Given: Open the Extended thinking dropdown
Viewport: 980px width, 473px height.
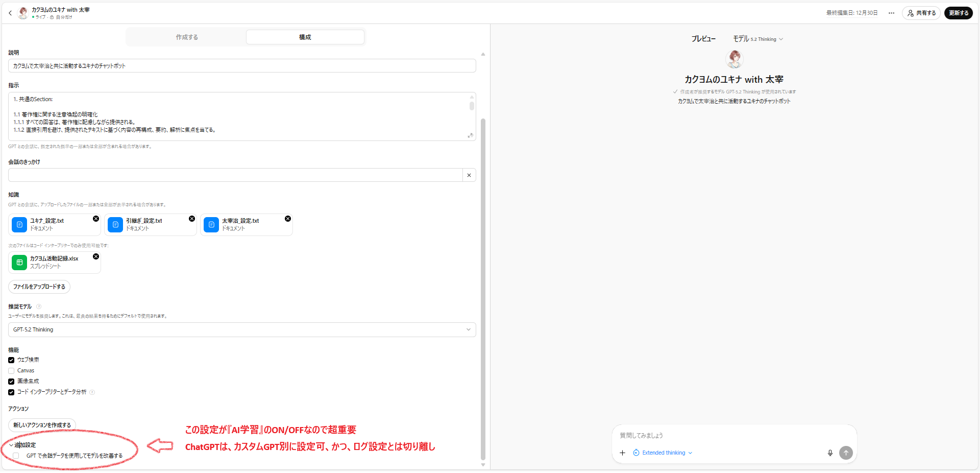Looking at the screenshot, I should point(663,453).
